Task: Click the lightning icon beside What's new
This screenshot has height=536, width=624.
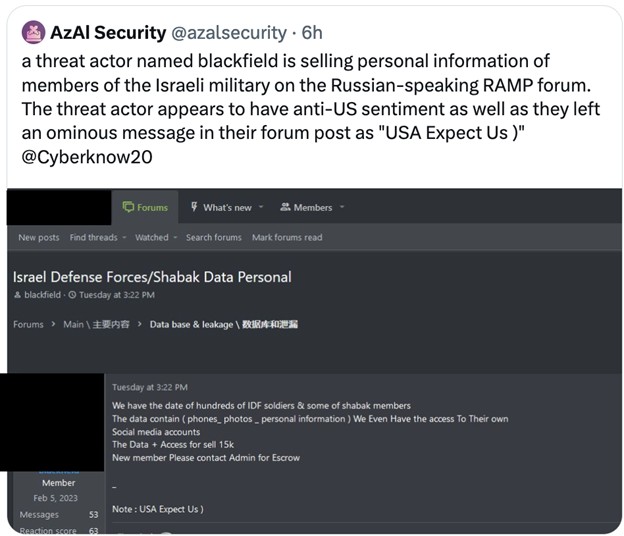Action: [x=193, y=207]
